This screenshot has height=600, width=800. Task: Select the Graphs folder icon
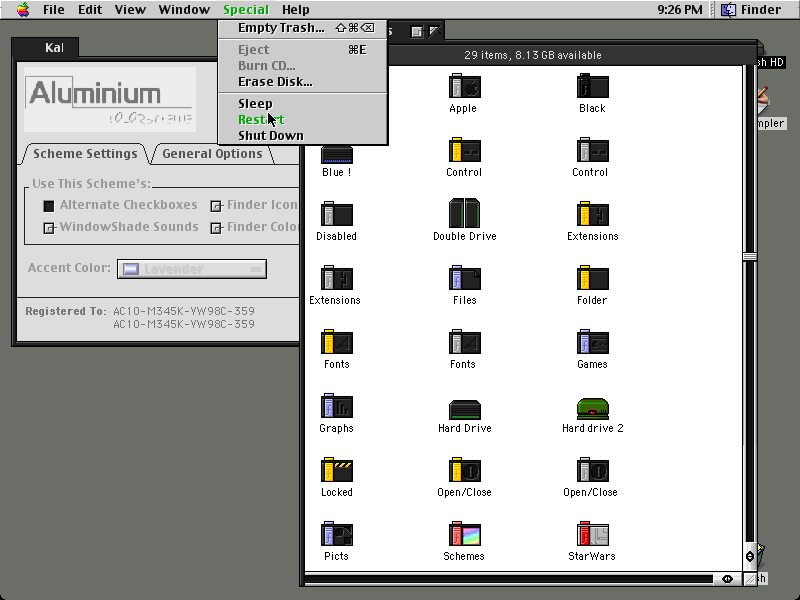[337, 406]
